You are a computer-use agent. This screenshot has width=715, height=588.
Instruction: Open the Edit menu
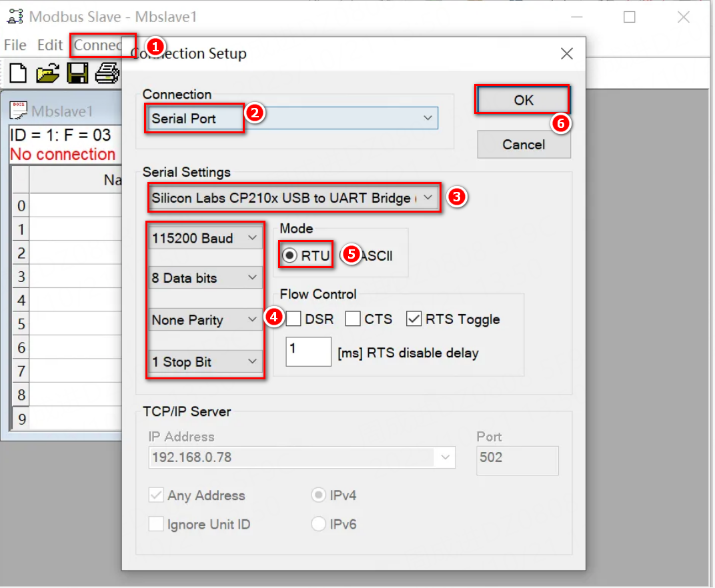pos(50,45)
